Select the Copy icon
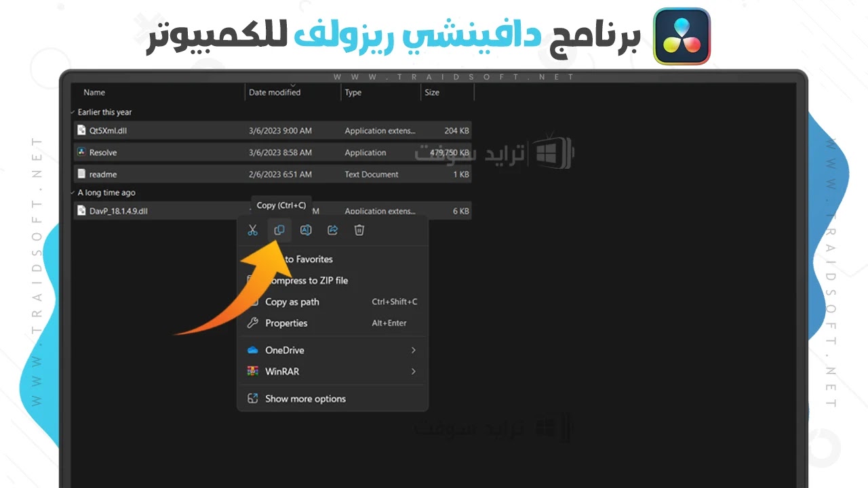868x488 pixels. coord(279,230)
